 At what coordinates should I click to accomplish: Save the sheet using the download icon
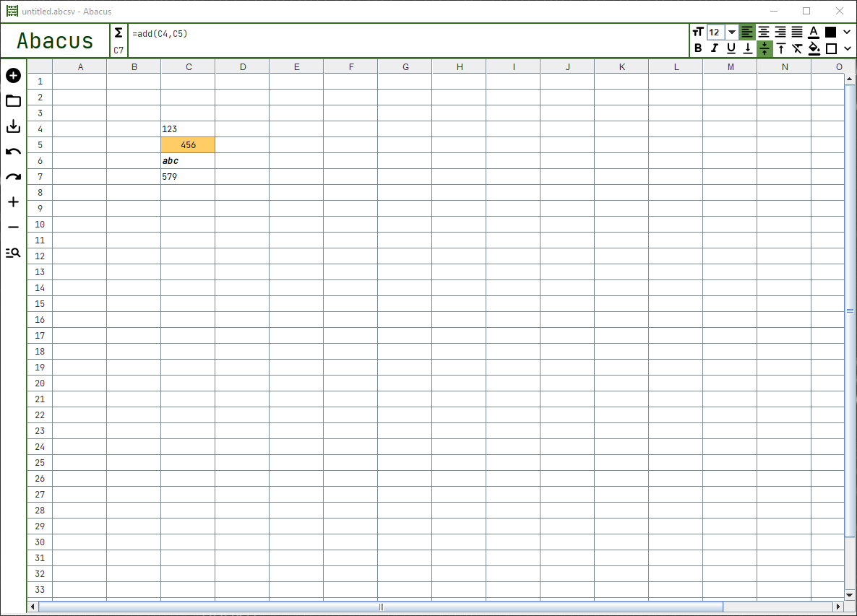point(13,126)
